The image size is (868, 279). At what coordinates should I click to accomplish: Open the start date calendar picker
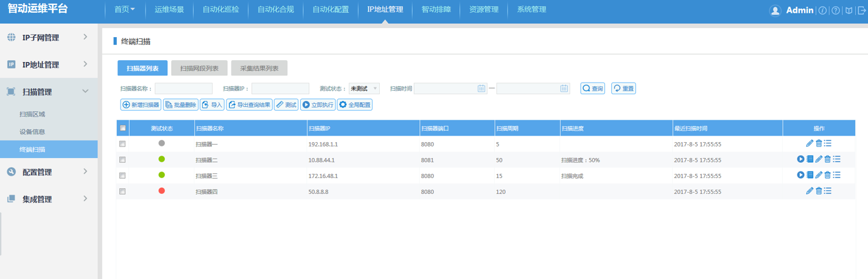pos(481,89)
